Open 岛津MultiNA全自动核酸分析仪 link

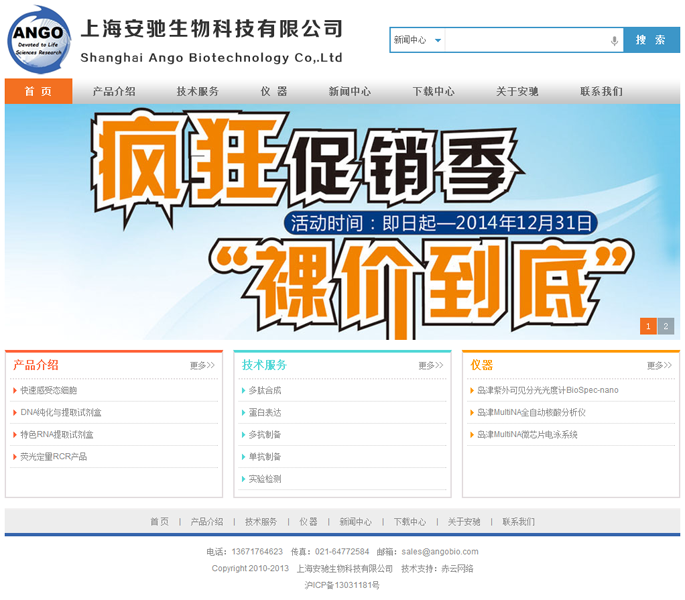click(531, 413)
